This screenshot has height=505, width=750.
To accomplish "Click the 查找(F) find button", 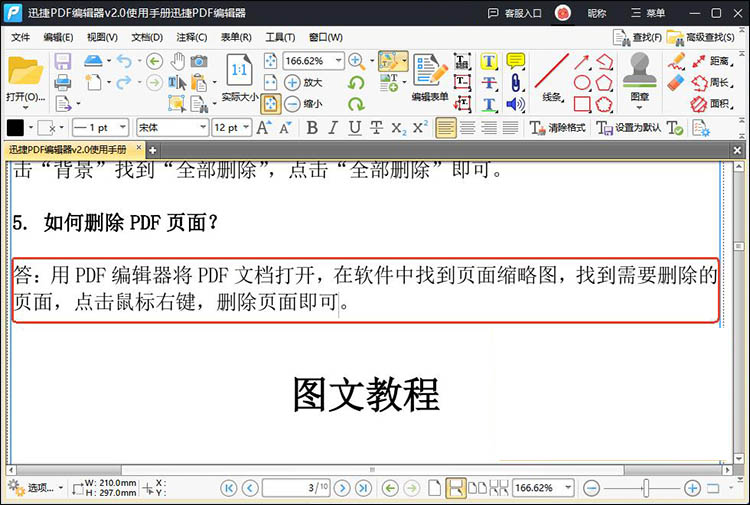I will 638,37.
